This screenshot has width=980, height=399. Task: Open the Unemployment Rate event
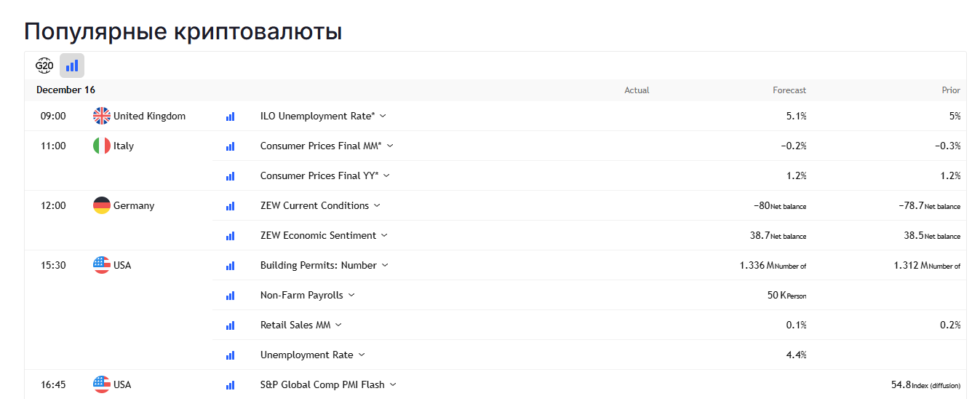tap(306, 355)
